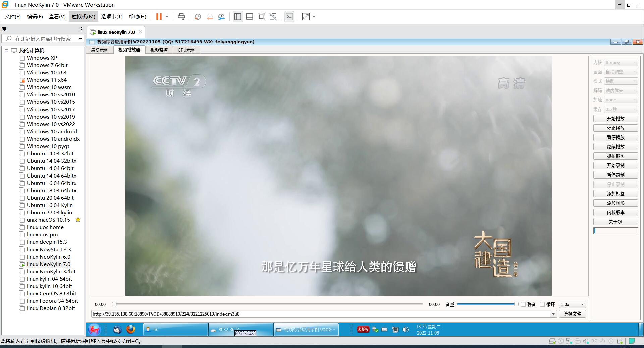
Task: Click the VMware hard disk status icon
Action: coord(552,341)
